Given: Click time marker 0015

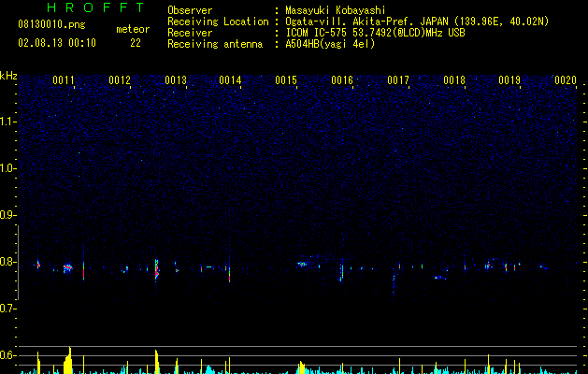Looking at the screenshot, I should click(286, 80).
